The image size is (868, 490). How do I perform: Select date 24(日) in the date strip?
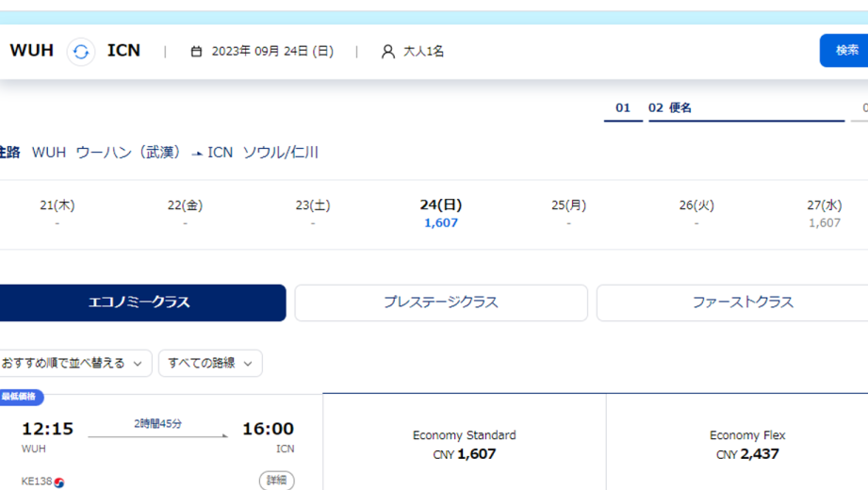[441, 214]
